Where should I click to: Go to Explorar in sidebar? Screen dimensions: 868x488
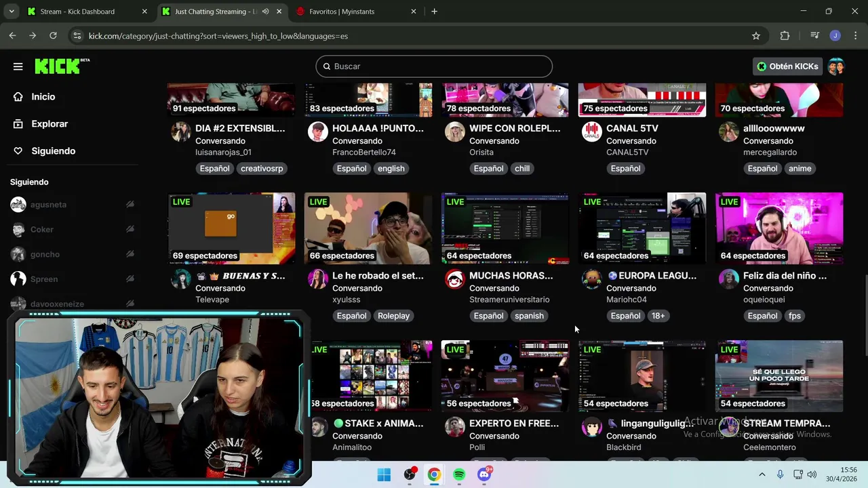[50, 124]
